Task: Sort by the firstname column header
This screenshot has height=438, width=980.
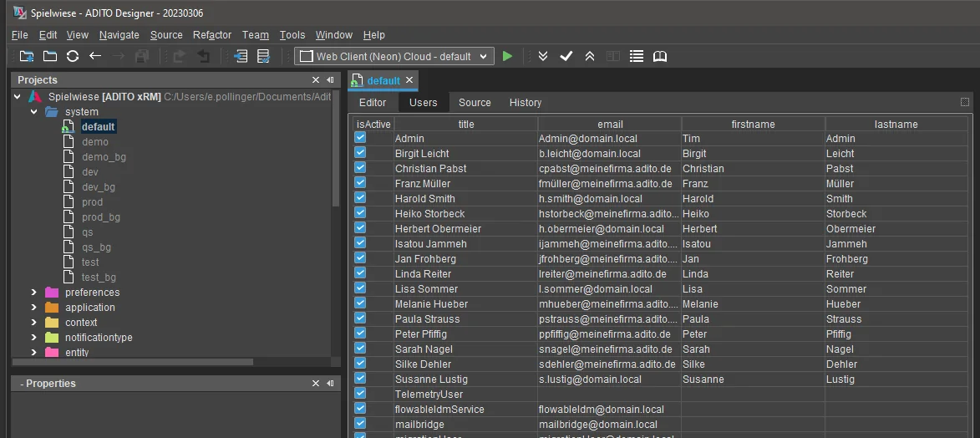Action: pyautogui.click(x=753, y=124)
